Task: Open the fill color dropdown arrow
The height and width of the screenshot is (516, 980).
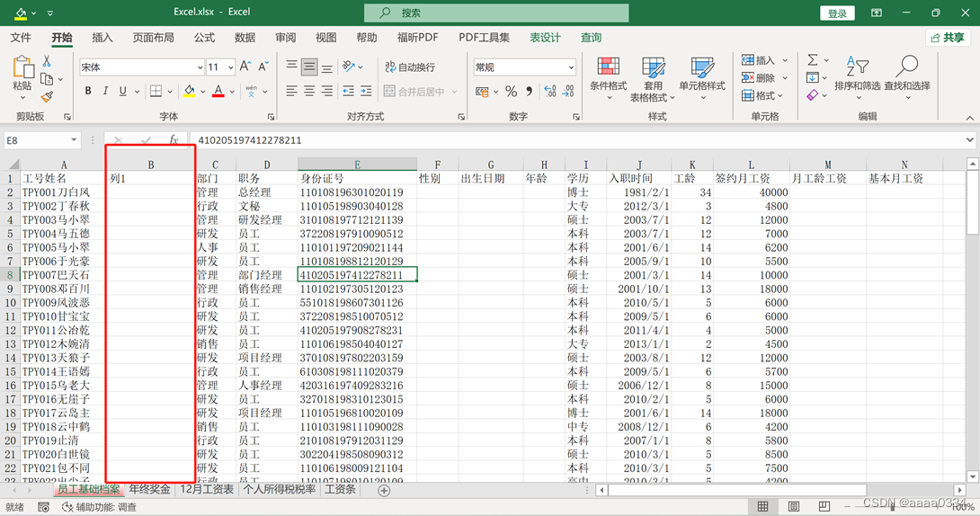Action: (x=203, y=92)
